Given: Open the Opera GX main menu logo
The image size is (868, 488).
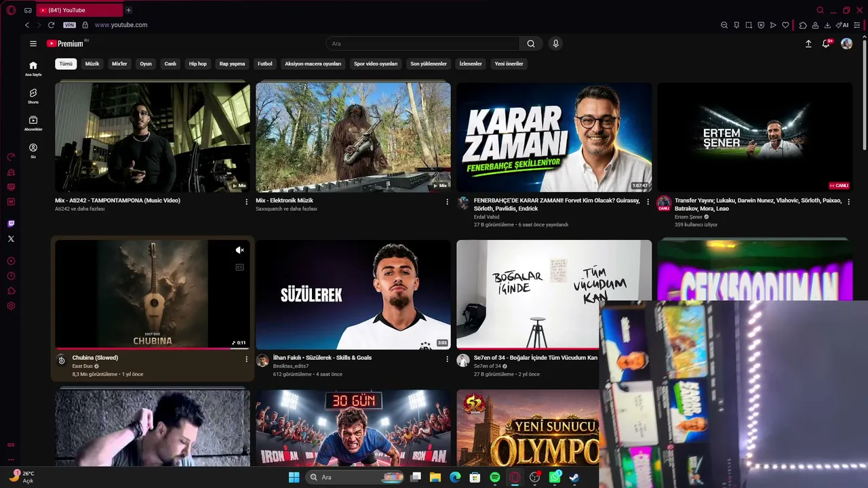Looking at the screenshot, I should (11, 10).
